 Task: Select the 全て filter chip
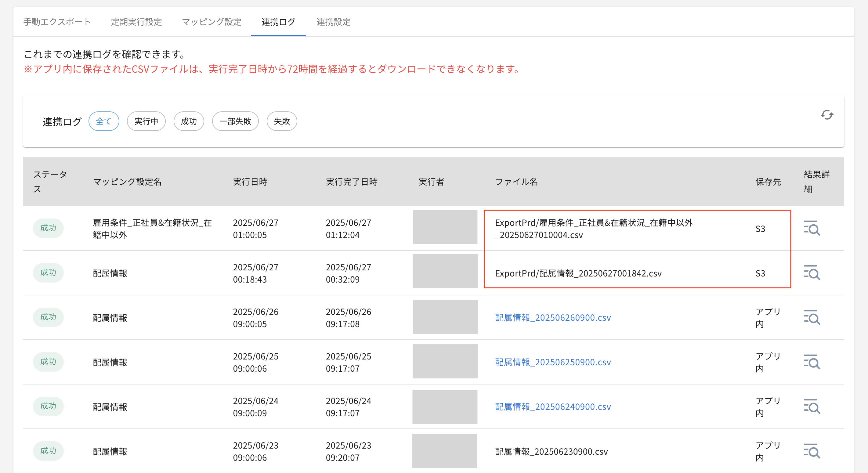[103, 121]
